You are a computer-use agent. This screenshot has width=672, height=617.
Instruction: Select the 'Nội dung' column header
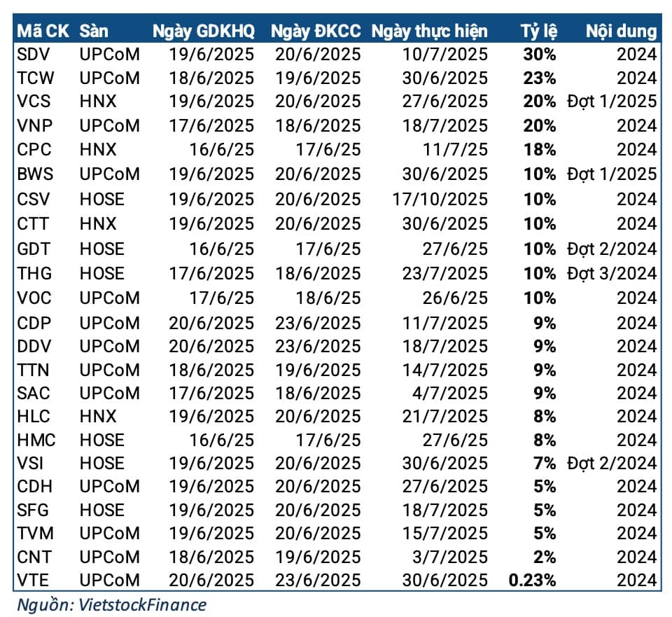(x=622, y=31)
